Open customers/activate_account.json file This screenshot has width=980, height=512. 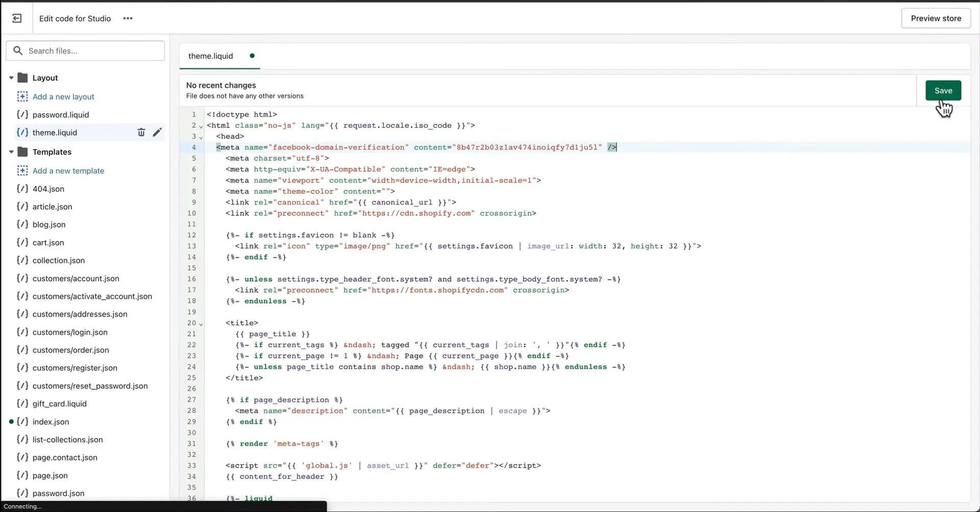point(92,296)
